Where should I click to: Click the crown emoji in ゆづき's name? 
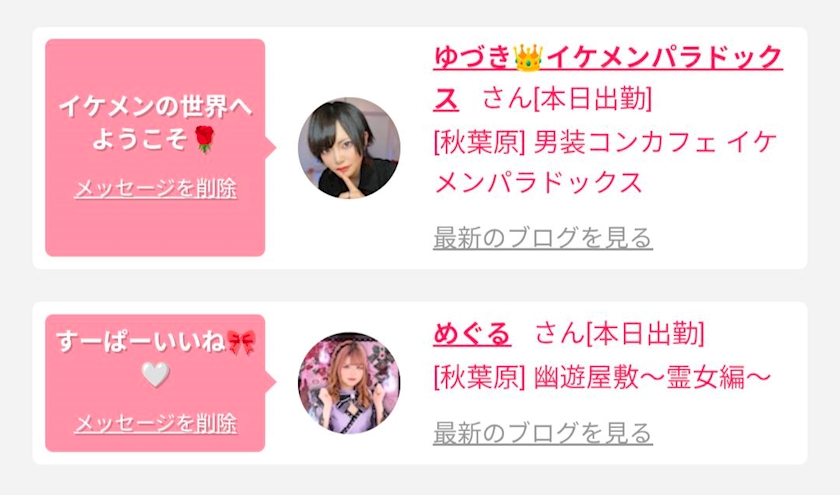(x=528, y=57)
